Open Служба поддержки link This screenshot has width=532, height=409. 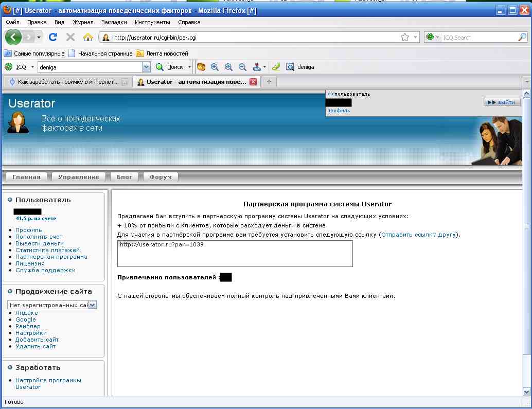45,270
